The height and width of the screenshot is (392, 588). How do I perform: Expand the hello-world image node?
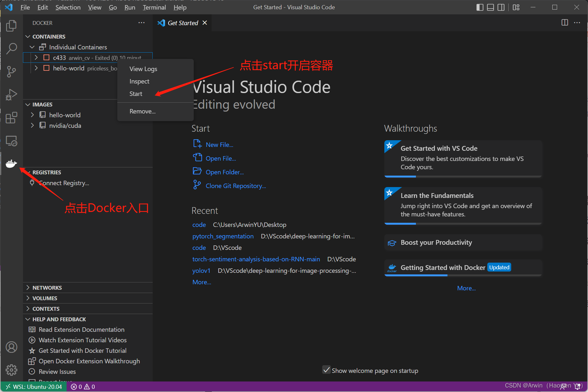[x=32, y=115]
